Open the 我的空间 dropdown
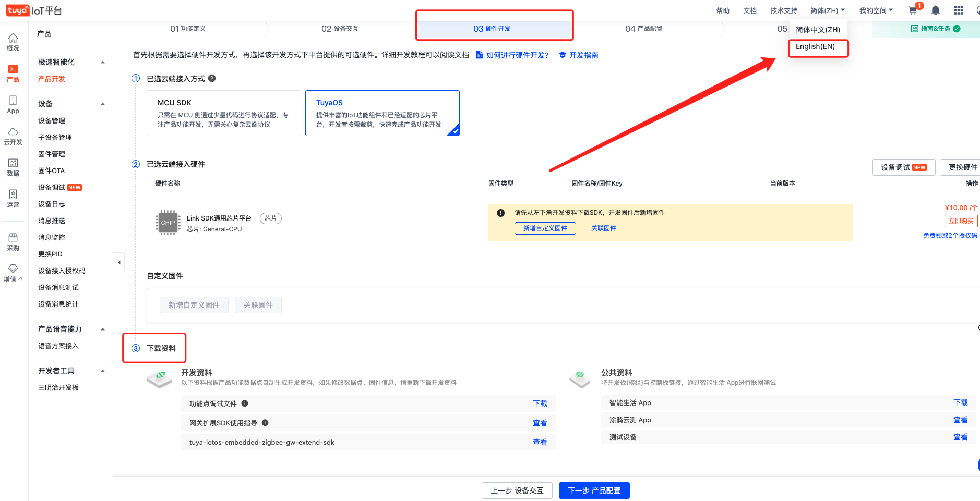 click(x=876, y=10)
